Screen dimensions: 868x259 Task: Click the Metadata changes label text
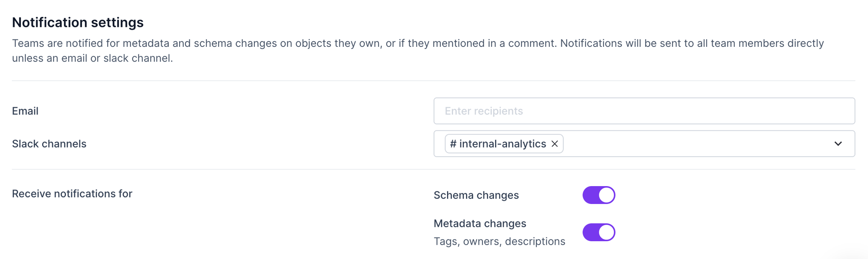(x=480, y=223)
